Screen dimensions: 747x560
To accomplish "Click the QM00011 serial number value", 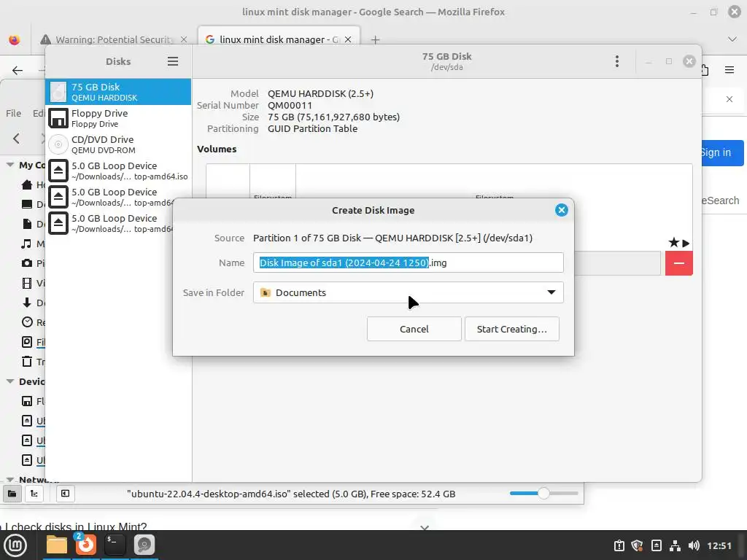I will coord(290,105).
